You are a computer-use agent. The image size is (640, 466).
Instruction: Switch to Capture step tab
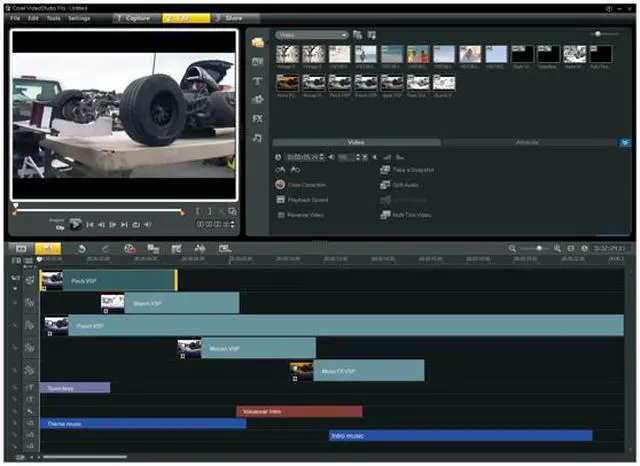click(x=137, y=18)
